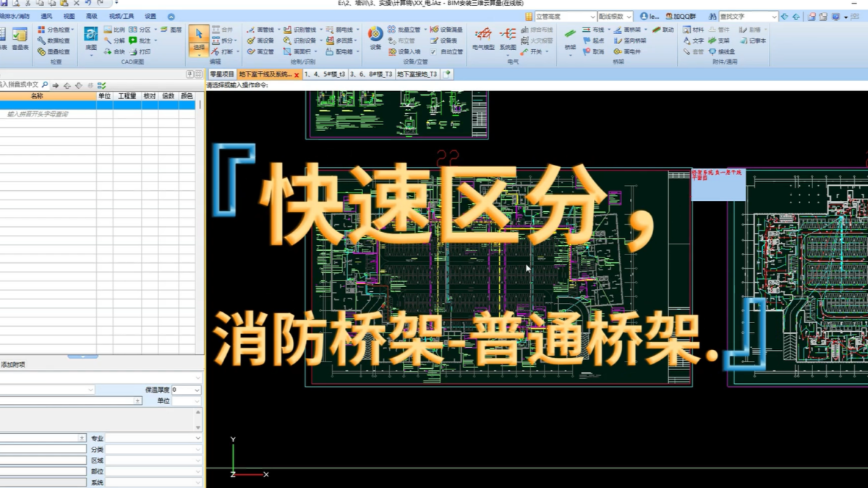
Task: Select 画设备 draw equipment tool
Action: 261,40
